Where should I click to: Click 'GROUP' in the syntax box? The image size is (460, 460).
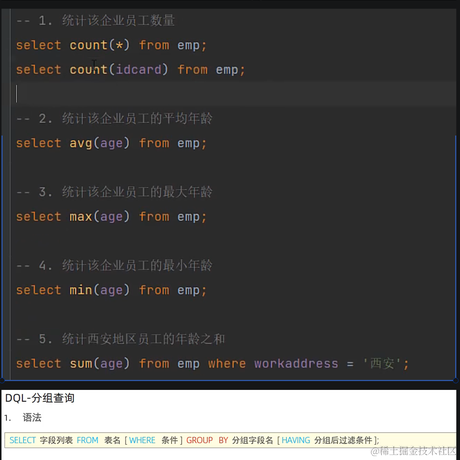[199, 440]
